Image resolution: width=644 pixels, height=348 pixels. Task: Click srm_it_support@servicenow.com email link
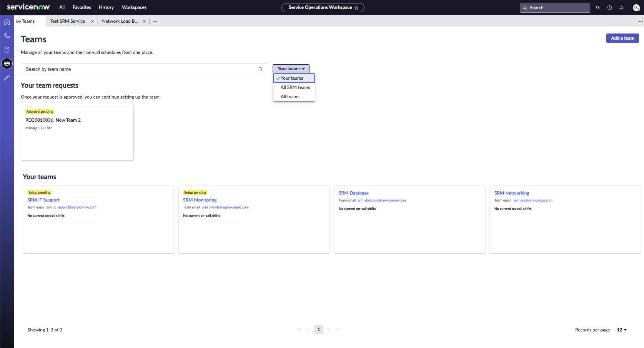[72, 207]
